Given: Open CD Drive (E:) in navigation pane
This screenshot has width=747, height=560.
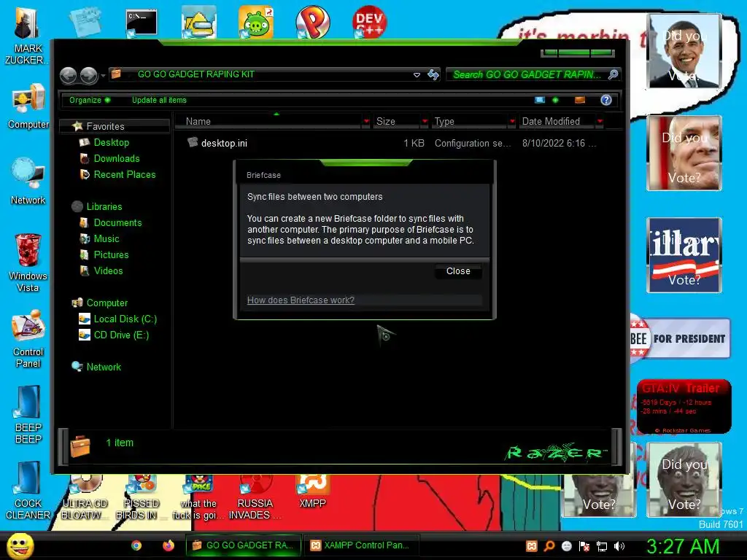Looking at the screenshot, I should pyautogui.click(x=121, y=335).
